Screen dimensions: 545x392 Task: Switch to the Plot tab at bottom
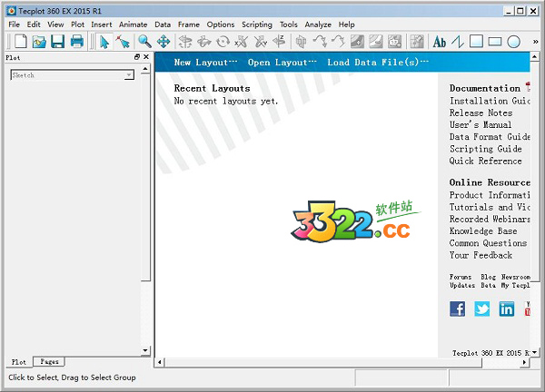point(19,362)
